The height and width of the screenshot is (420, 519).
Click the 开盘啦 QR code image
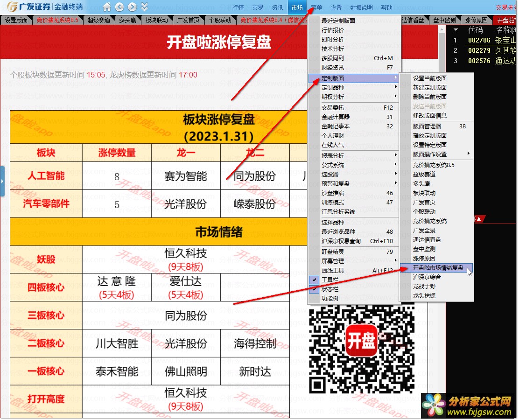click(x=362, y=349)
